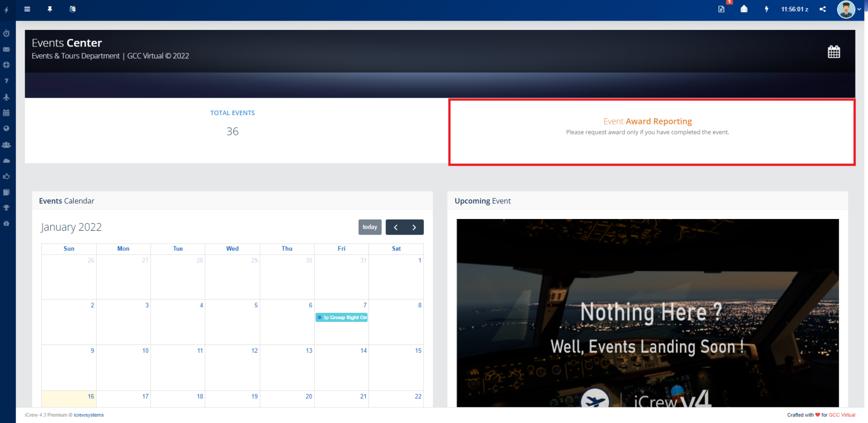The height and width of the screenshot is (423, 868).
Task: Open the open-envelope messages icon in top bar
Action: tap(744, 9)
